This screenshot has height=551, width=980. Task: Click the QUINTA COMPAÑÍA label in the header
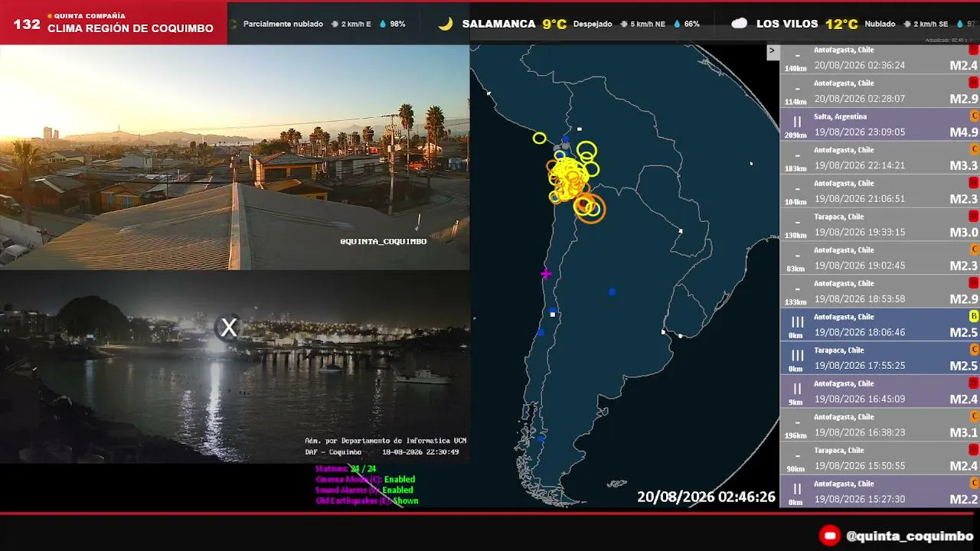(90, 15)
